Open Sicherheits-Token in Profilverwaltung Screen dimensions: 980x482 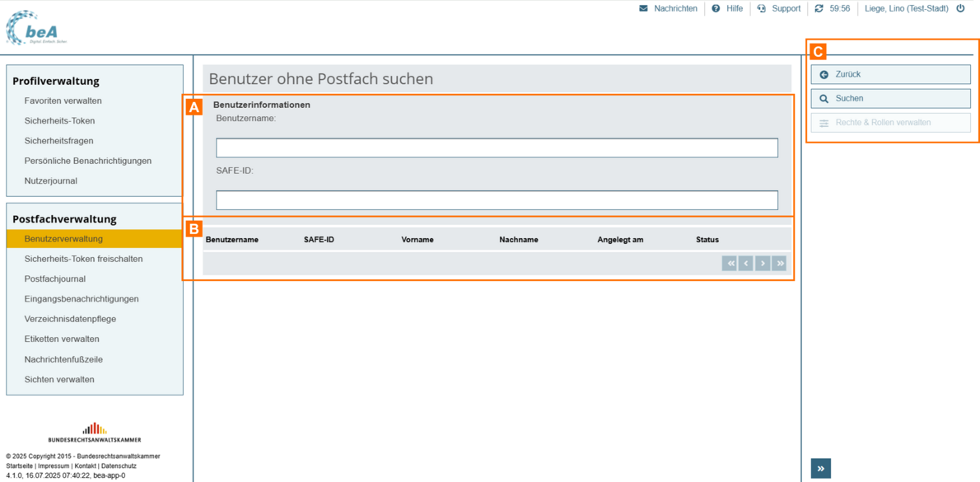(59, 121)
